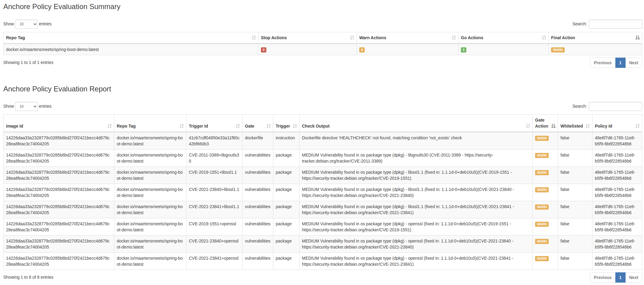Screen dimensions: 644x285
Task: Click Next on the summary table pagination
Action: click(x=633, y=62)
